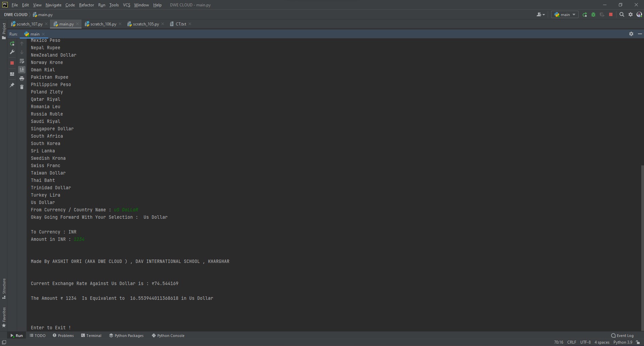
Task: Open Search Everywhere magnifier
Action: [622, 14]
